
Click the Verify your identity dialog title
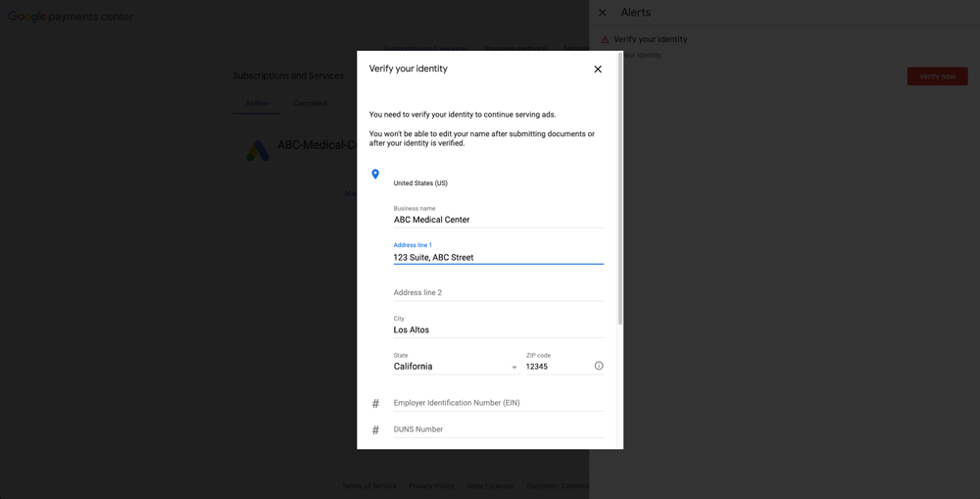[408, 69]
